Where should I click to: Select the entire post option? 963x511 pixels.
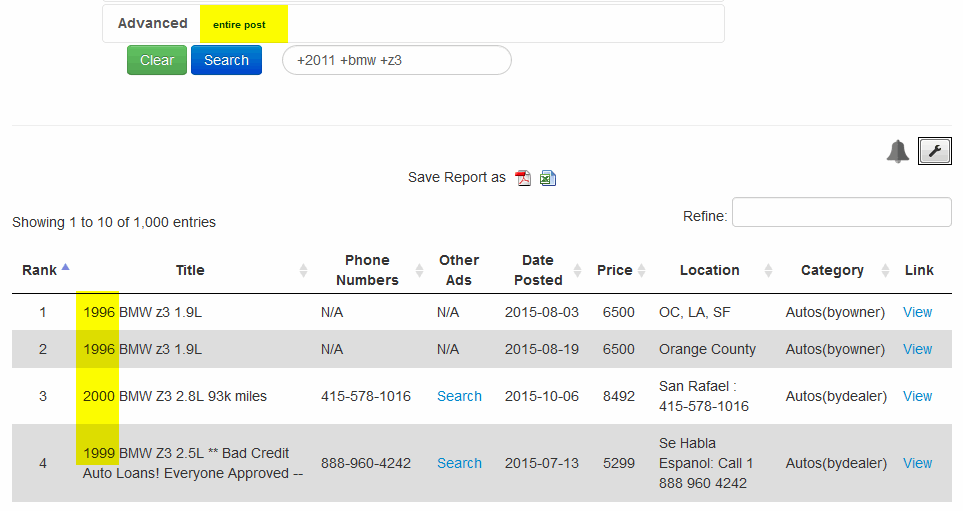(x=244, y=24)
